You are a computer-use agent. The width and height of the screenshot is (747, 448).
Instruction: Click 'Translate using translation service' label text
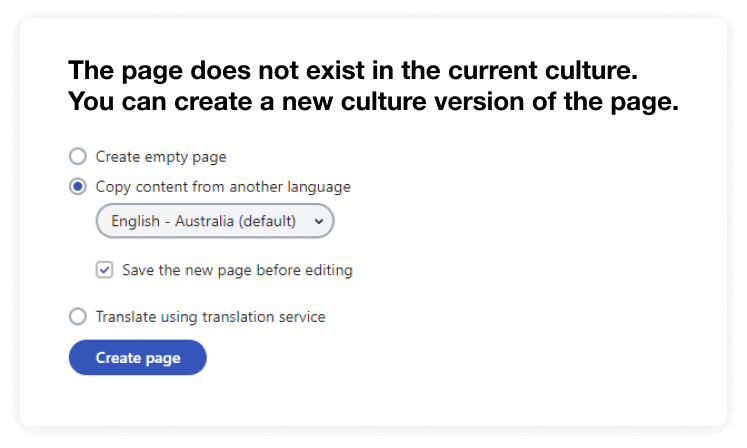click(210, 317)
